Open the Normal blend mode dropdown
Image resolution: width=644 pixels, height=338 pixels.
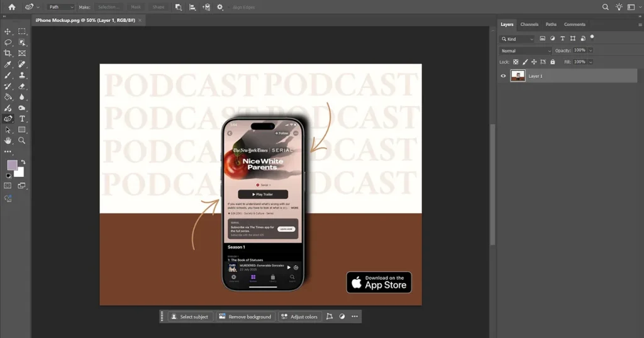click(525, 51)
